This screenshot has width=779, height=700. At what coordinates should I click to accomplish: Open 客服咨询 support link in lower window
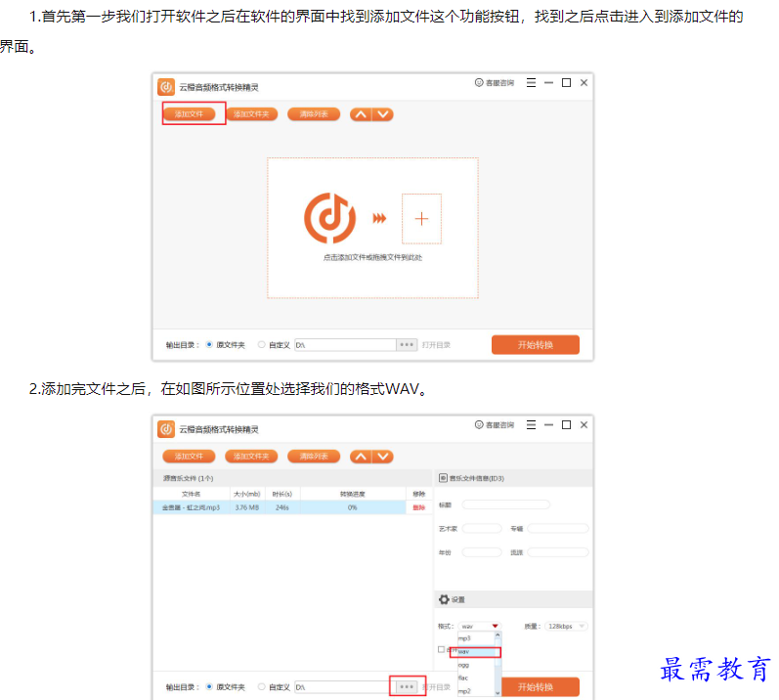point(495,425)
